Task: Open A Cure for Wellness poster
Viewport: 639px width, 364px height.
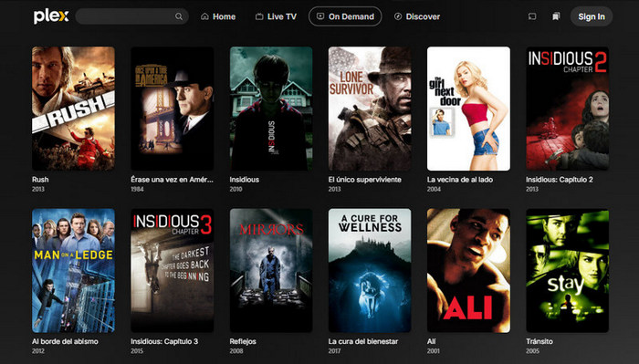Action: point(370,271)
